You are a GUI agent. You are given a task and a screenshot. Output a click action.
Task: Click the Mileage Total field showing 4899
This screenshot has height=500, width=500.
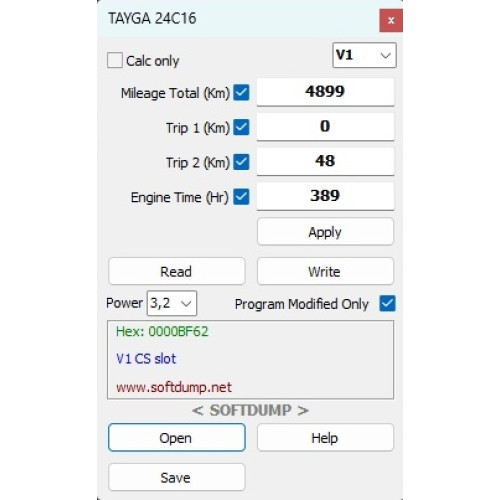click(325, 92)
